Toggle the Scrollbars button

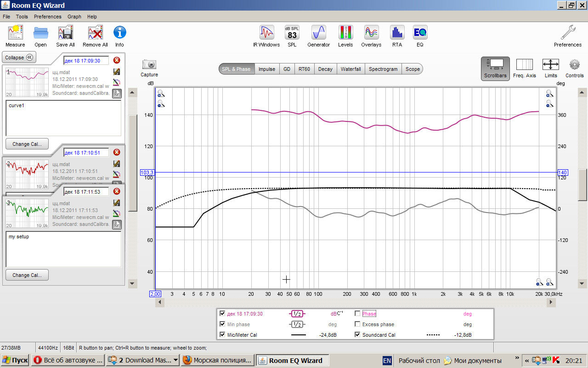495,68
